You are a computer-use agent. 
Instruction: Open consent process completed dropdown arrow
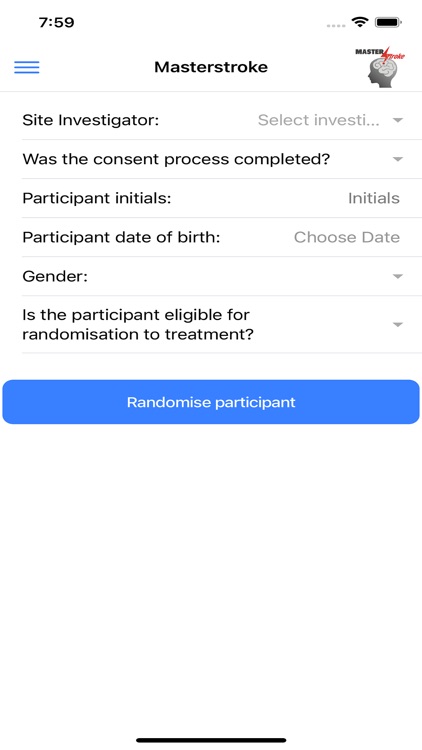pyautogui.click(x=398, y=159)
